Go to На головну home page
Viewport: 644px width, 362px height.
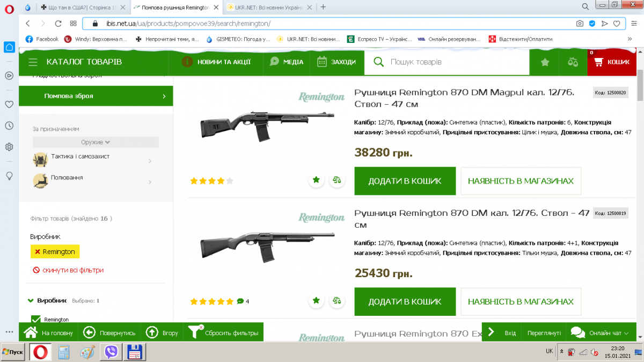(x=48, y=332)
